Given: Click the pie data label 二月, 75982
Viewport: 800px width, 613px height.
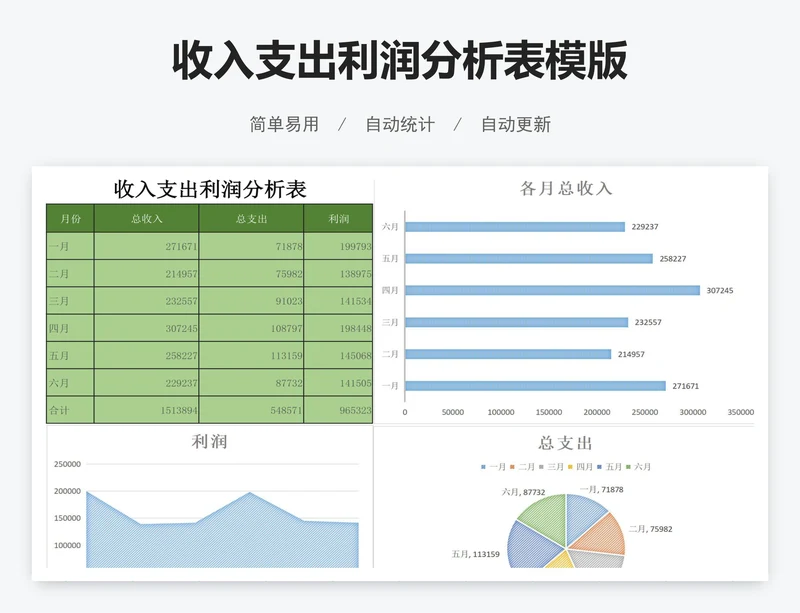Looking at the screenshot, I should click(x=651, y=529).
